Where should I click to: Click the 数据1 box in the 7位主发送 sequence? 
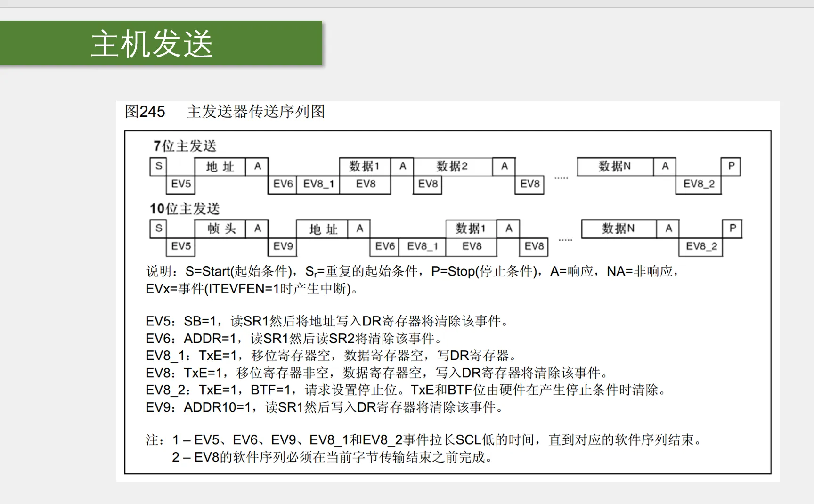tap(365, 166)
